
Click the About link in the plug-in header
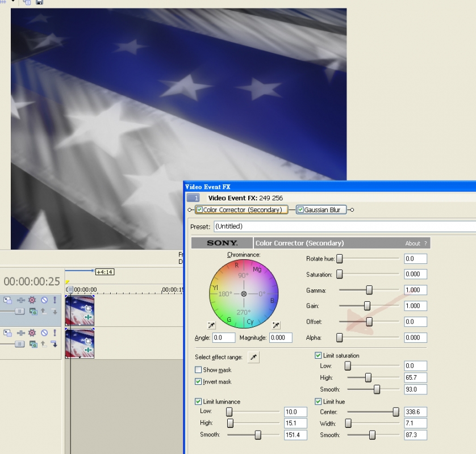tap(412, 243)
